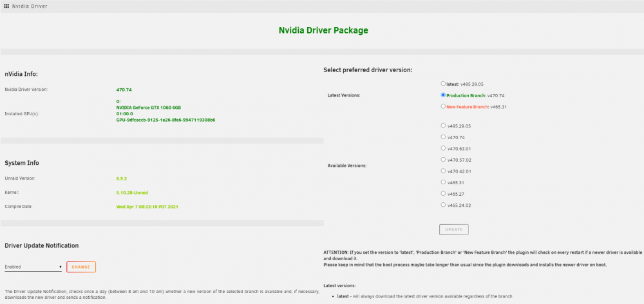The image size is (644, 304).
Task: Click the 'Latest Versions:' label
Action: (x=344, y=95)
